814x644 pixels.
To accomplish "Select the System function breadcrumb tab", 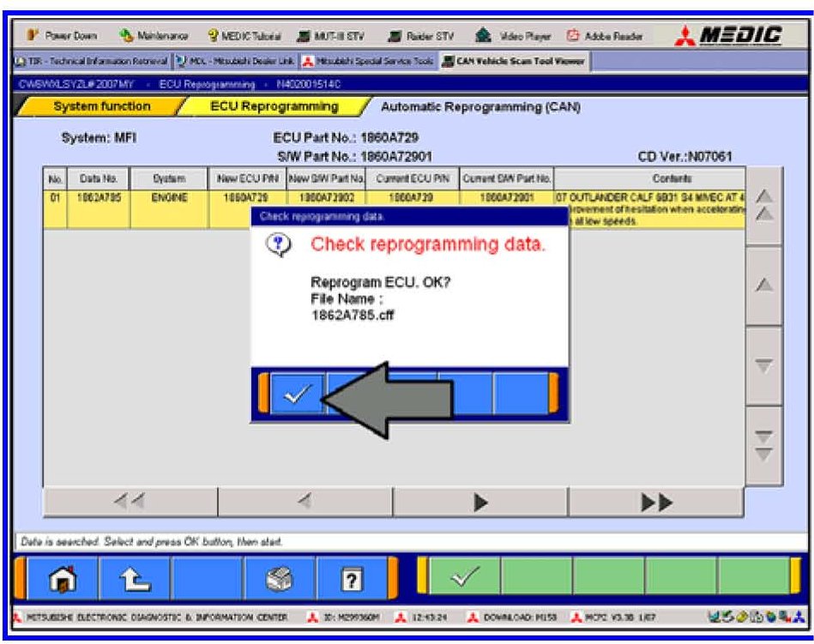I will pyautogui.click(x=101, y=106).
